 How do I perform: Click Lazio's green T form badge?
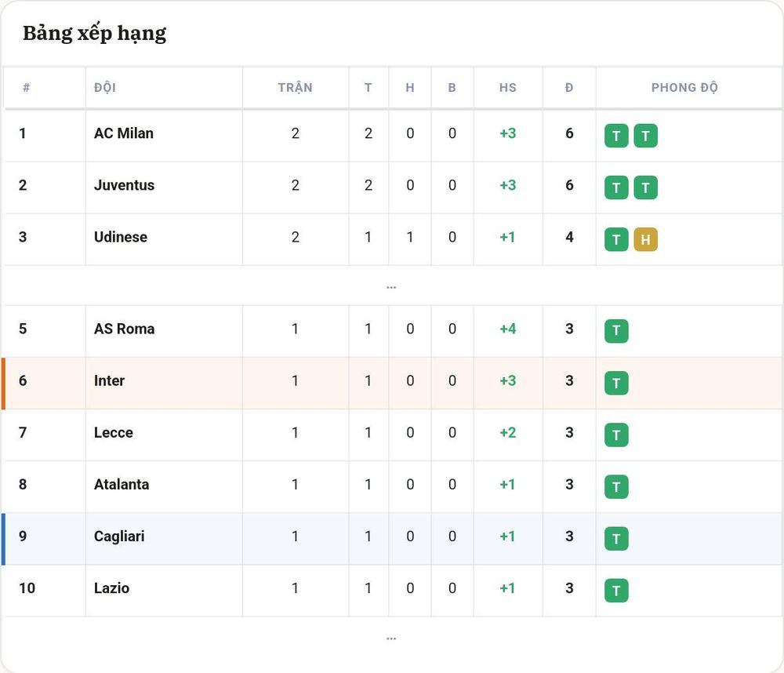tap(616, 591)
